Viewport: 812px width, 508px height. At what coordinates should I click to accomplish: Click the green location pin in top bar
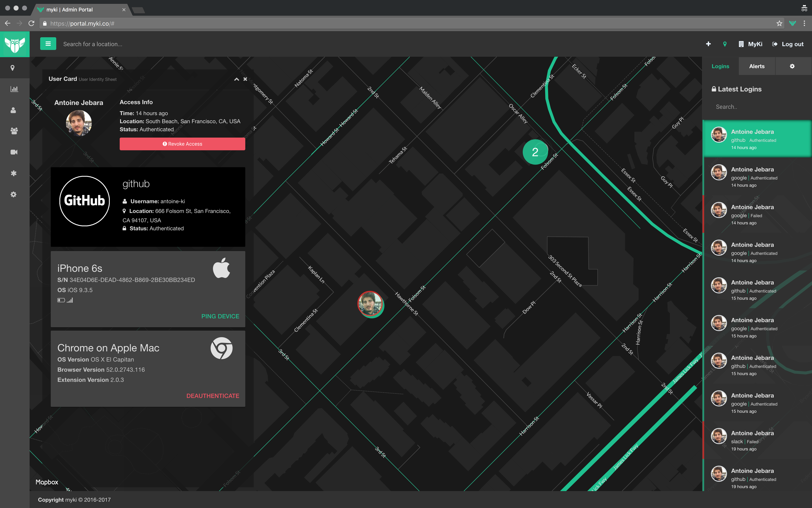pyautogui.click(x=725, y=44)
